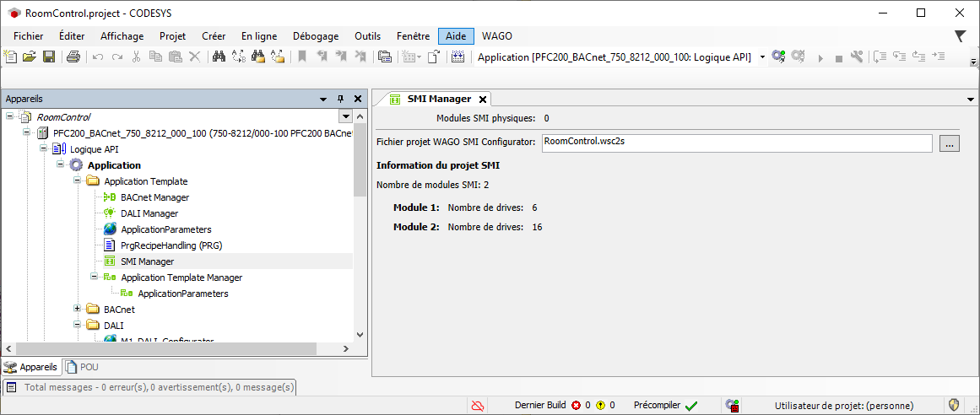
Task: Close the Appareils panel
Action: click(358, 99)
